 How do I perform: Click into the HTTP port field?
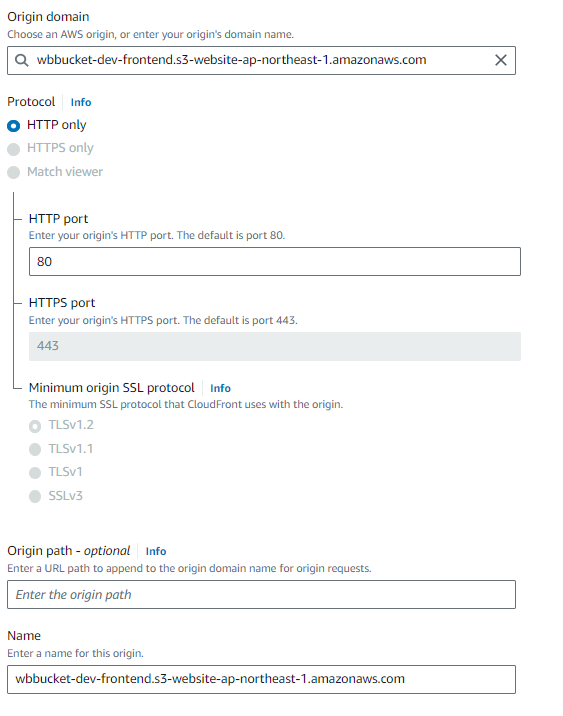coord(274,262)
